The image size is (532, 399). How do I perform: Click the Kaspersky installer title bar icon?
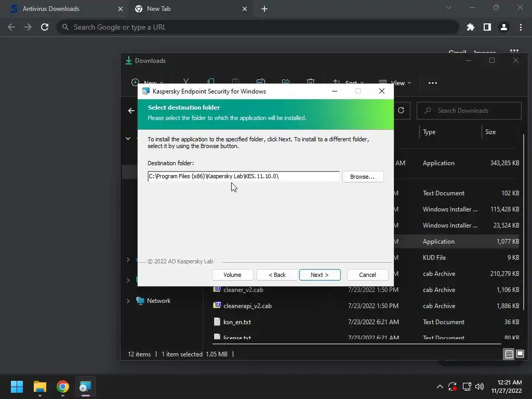pyautogui.click(x=146, y=91)
